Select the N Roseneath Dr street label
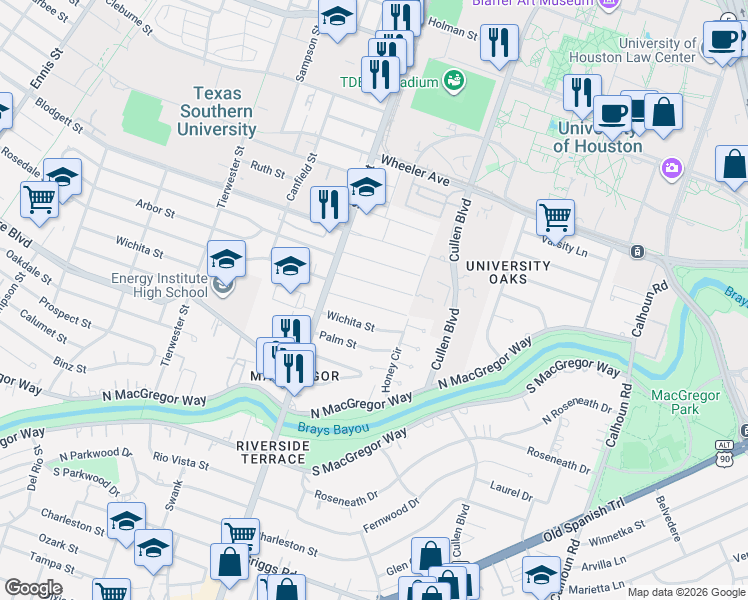This screenshot has width=748, height=600. [x=577, y=410]
